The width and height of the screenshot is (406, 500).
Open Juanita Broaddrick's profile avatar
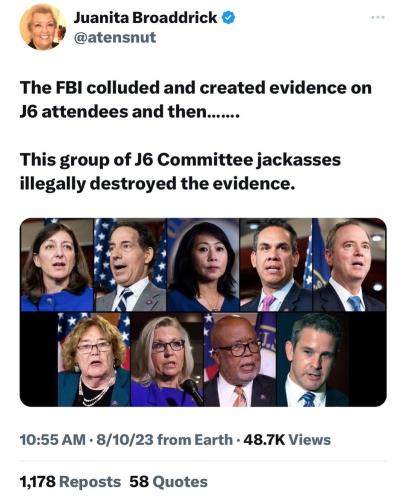tap(43, 27)
